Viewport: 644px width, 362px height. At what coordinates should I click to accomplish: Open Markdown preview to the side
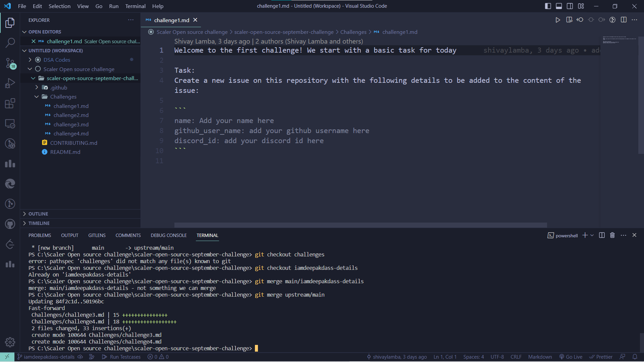pyautogui.click(x=569, y=20)
